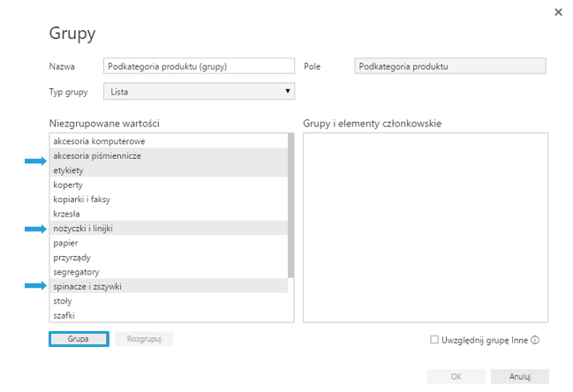Pick kopiarki i faksy list entry
Screen dimensions: 573x392
point(81,199)
